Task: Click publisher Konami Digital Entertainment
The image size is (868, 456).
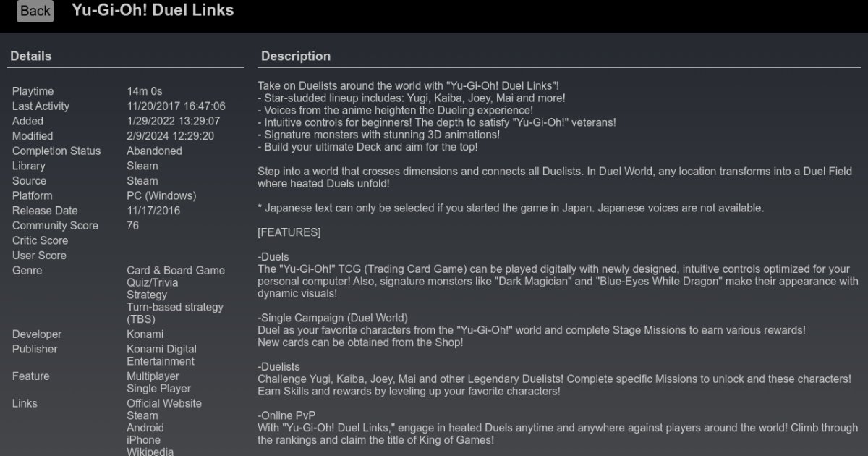Action: [161, 355]
